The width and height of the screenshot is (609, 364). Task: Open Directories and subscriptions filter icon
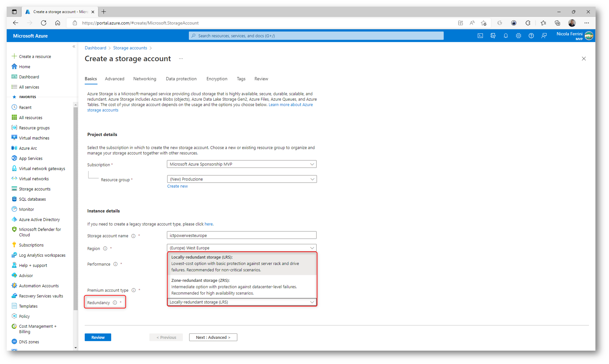[x=493, y=36]
